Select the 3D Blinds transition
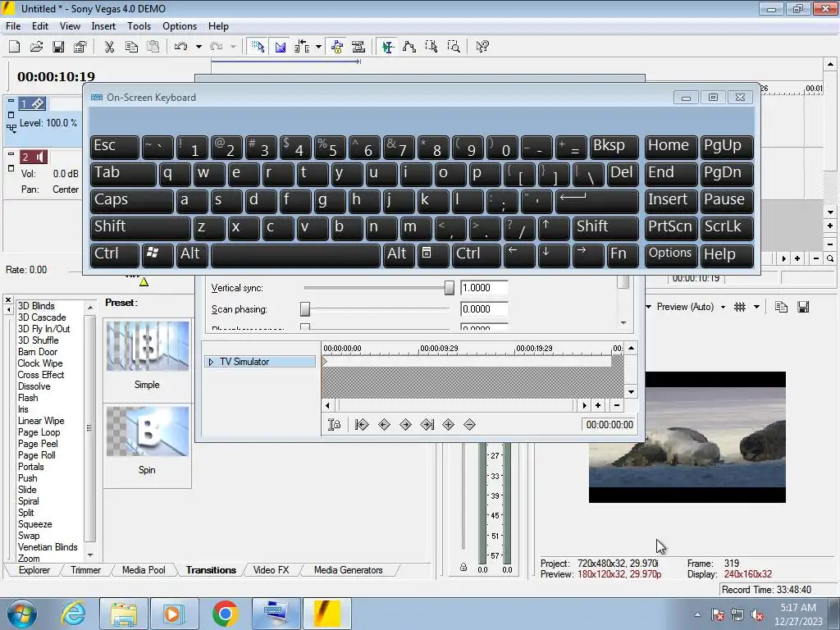This screenshot has height=630, width=840. pos(36,306)
